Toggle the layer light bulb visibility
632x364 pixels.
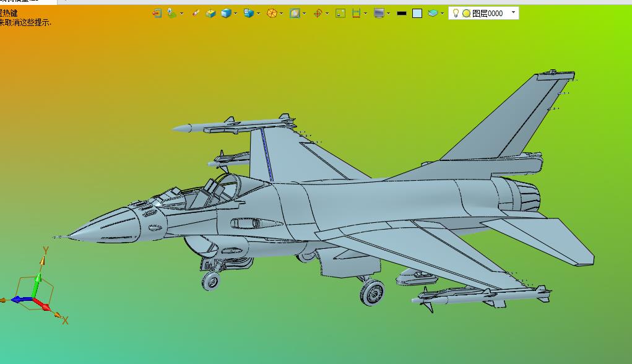(456, 13)
